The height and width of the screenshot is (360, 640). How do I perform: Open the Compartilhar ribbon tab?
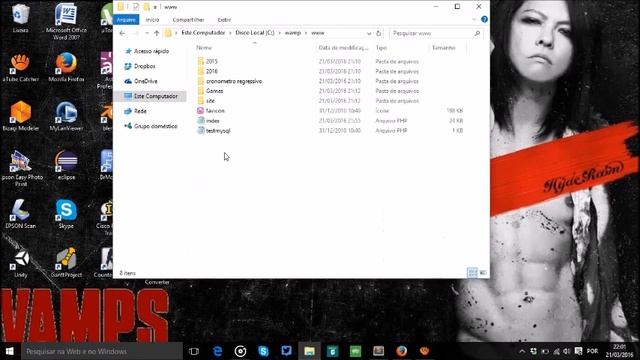click(188, 20)
